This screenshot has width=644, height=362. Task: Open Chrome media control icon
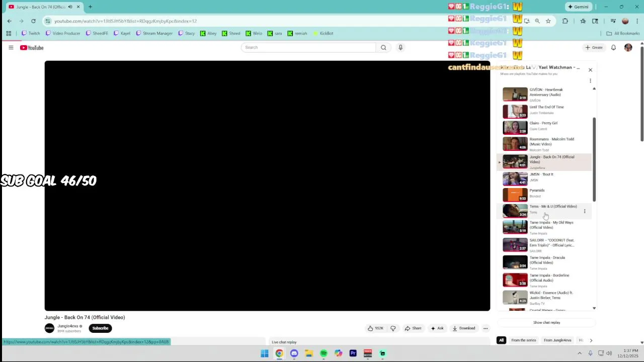(613, 21)
